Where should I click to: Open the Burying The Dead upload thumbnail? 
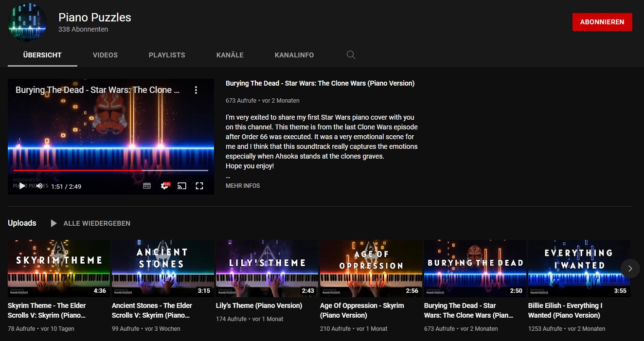[475, 269]
